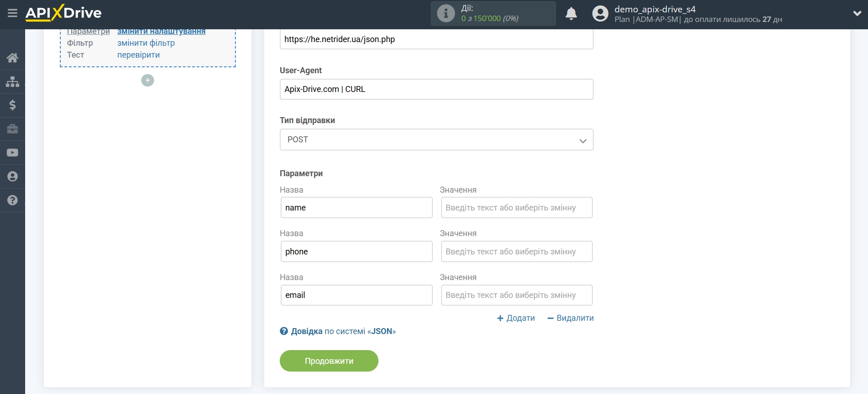
Task: Click the account name demo_apix-drive_s4
Action: point(655,9)
